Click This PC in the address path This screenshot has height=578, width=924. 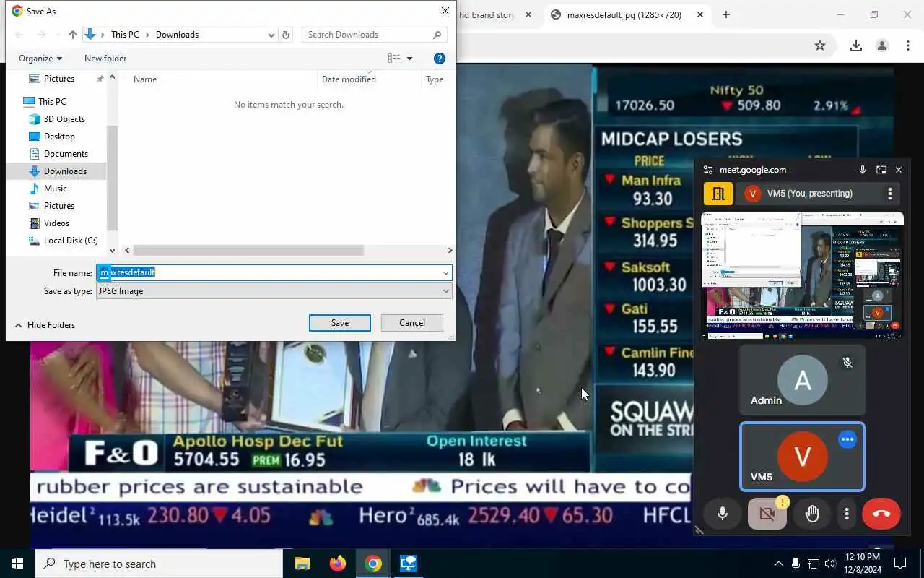click(125, 35)
